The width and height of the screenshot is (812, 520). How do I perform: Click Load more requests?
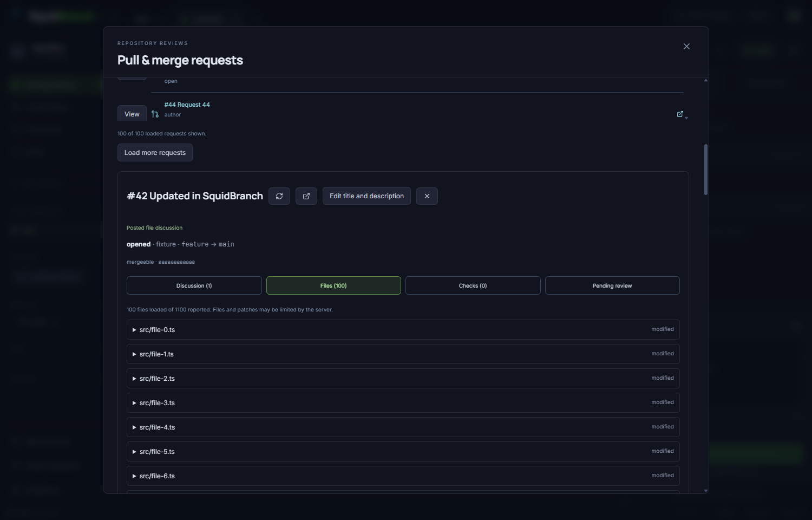coord(155,153)
